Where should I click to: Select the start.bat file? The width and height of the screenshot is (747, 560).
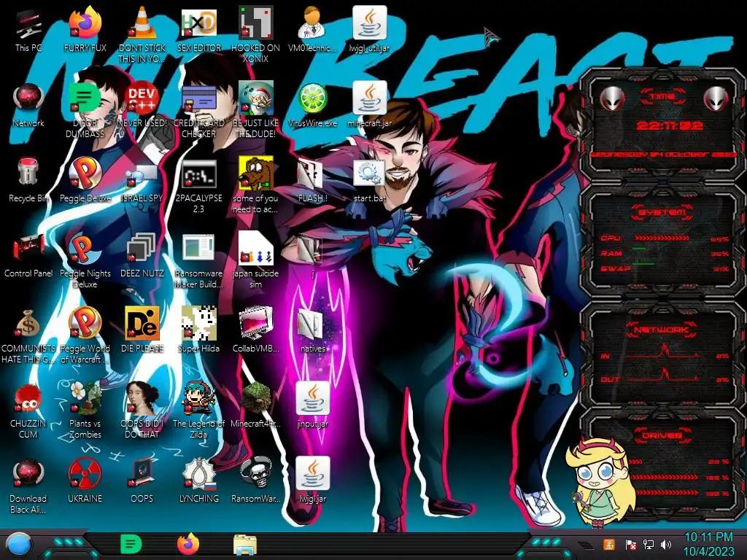coord(370,174)
